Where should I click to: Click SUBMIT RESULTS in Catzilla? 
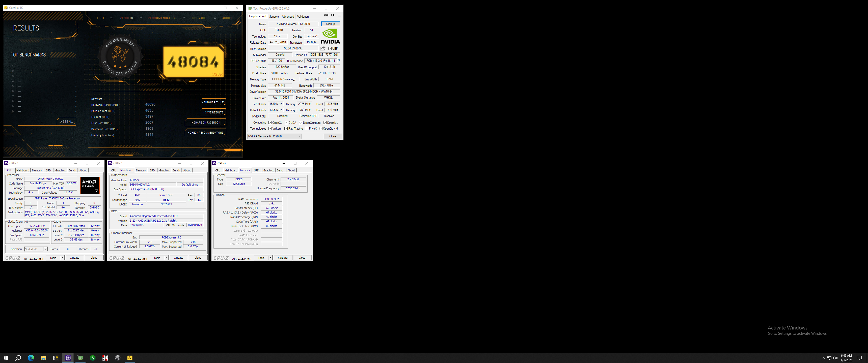click(213, 102)
